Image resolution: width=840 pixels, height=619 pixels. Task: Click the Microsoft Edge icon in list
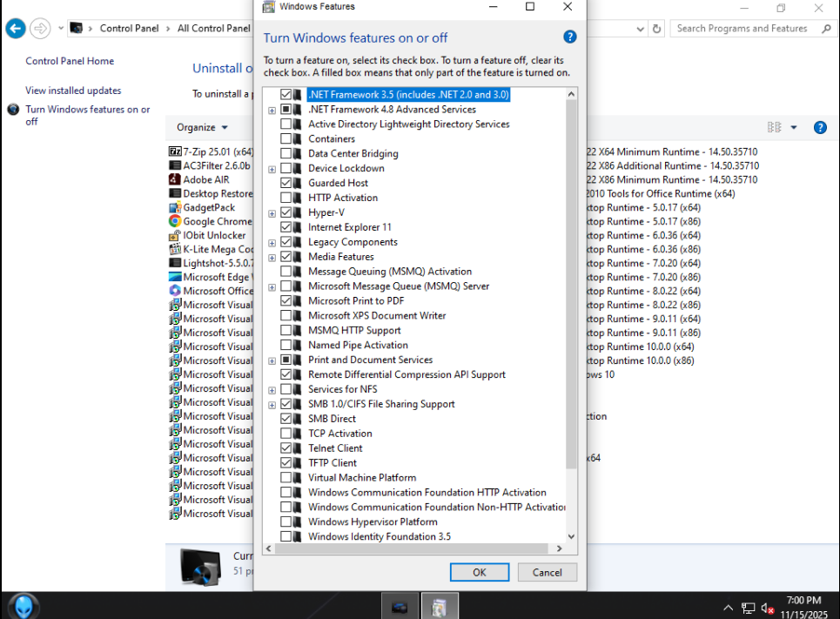coord(175,277)
